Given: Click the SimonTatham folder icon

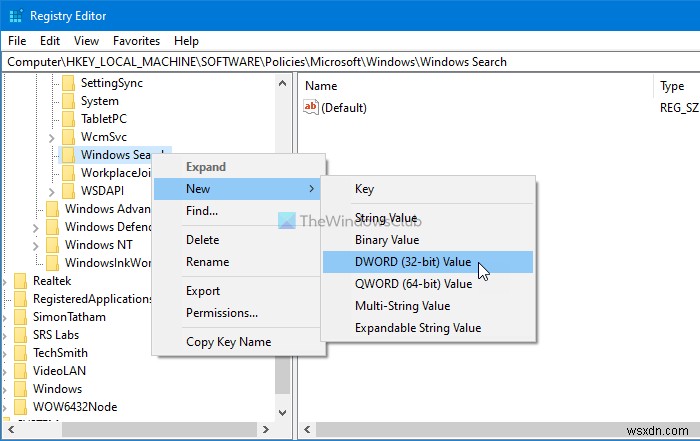Looking at the screenshot, I should click(20, 317).
